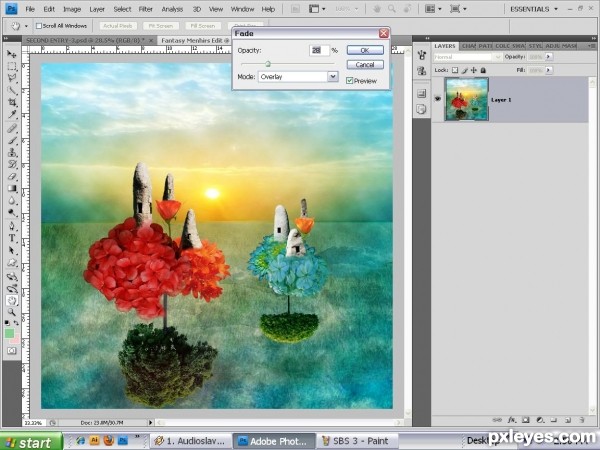Swap foreground and background colors
Viewport: 600px width, 450px height.
click(16, 323)
